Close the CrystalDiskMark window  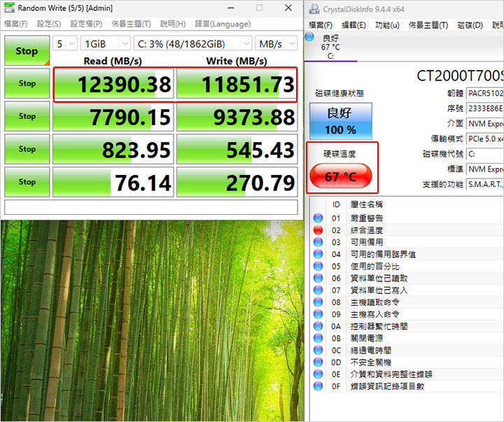[x=288, y=8]
